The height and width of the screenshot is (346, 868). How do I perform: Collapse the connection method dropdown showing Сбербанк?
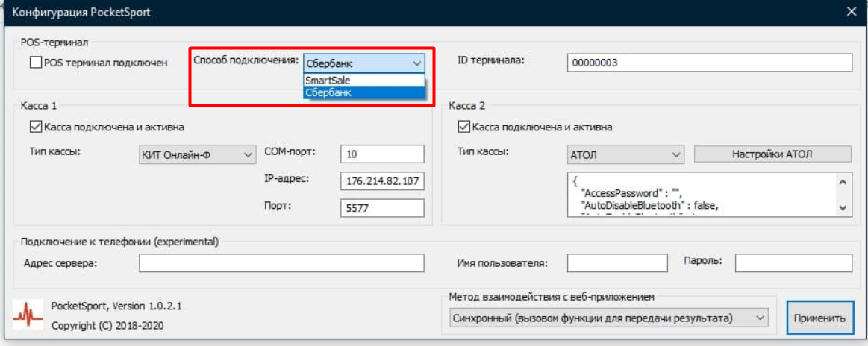pos(416,63)
